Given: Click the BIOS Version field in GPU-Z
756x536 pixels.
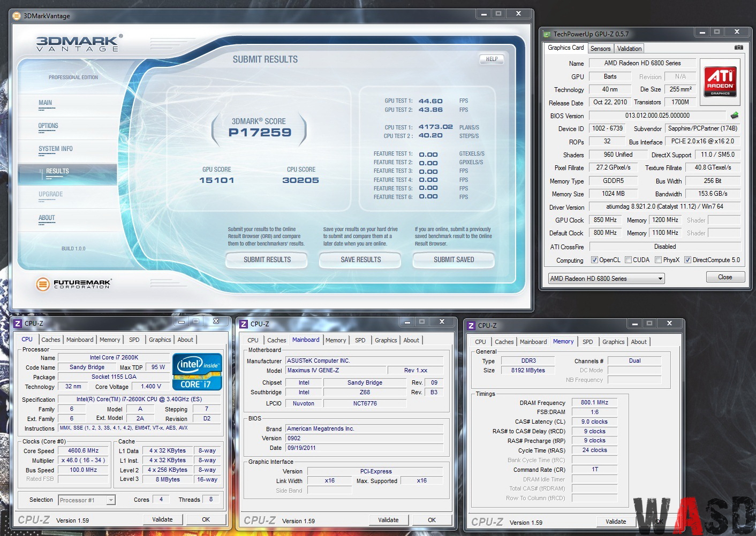Looking at the screenshot, I should coord(657,116).
